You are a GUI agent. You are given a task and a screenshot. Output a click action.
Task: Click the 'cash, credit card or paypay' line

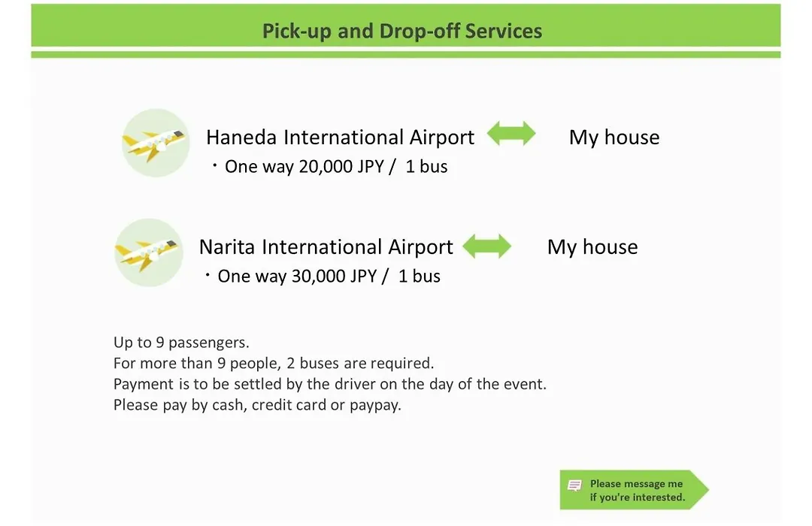257,405
